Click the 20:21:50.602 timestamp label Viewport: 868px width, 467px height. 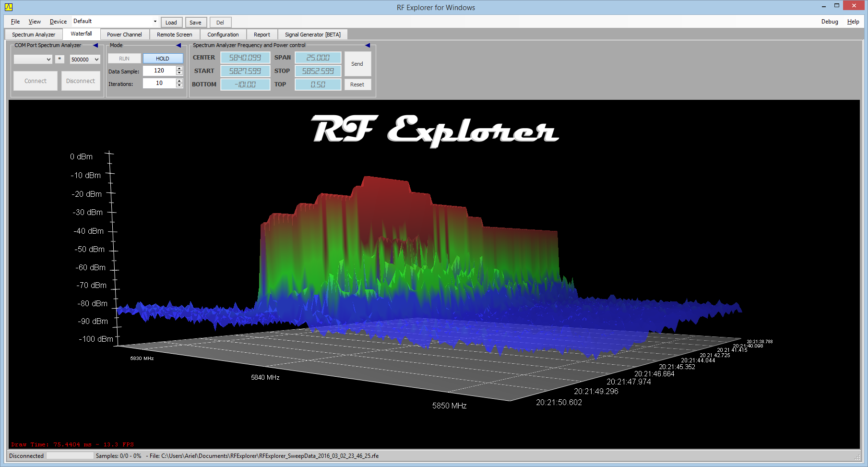[x=559, y=403]
